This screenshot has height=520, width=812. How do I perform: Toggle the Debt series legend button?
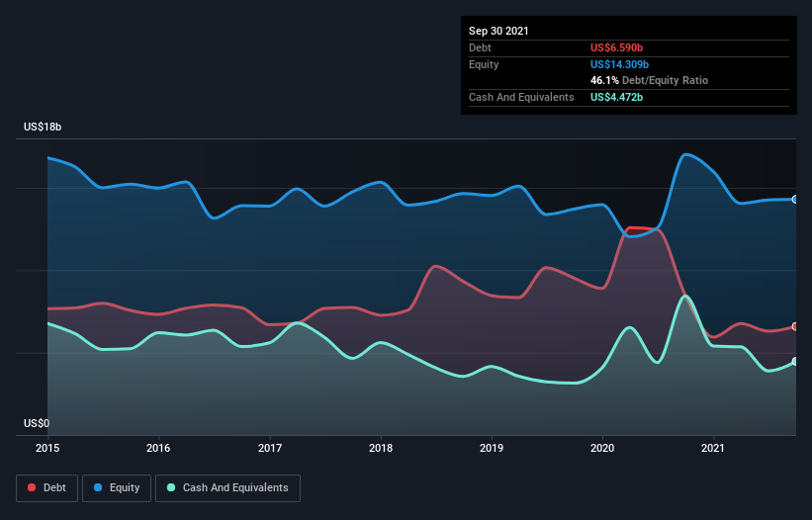[x=47, y=488]
